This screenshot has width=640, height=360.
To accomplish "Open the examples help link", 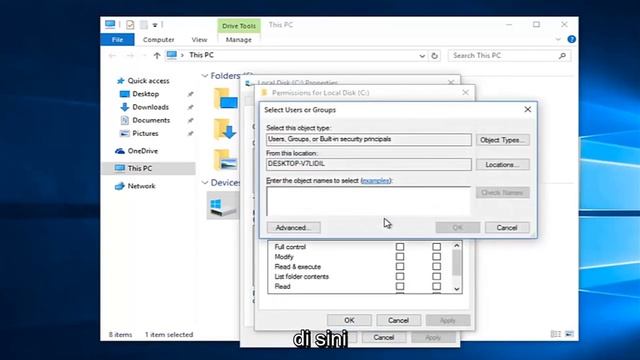I will click(x=376, y=180).
